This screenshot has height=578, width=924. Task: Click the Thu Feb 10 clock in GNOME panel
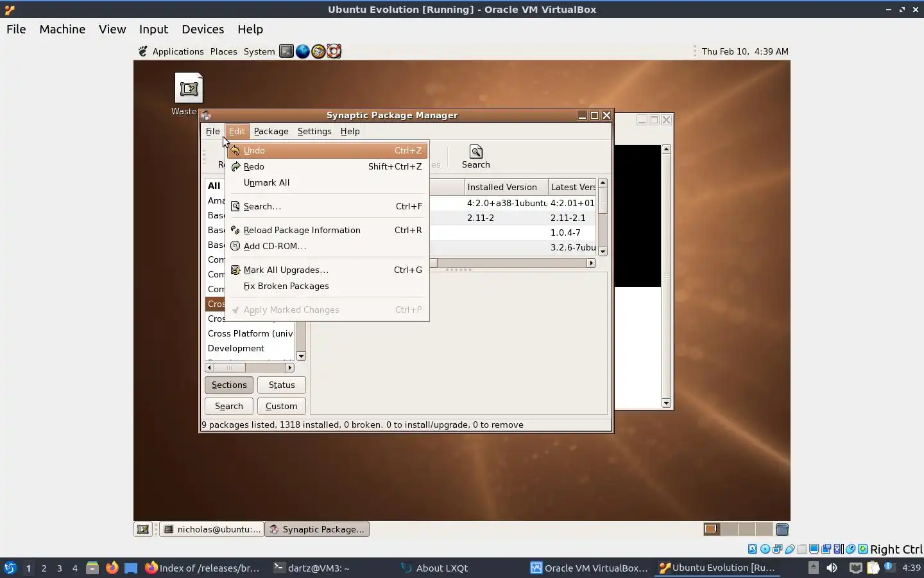pos(745,51)
